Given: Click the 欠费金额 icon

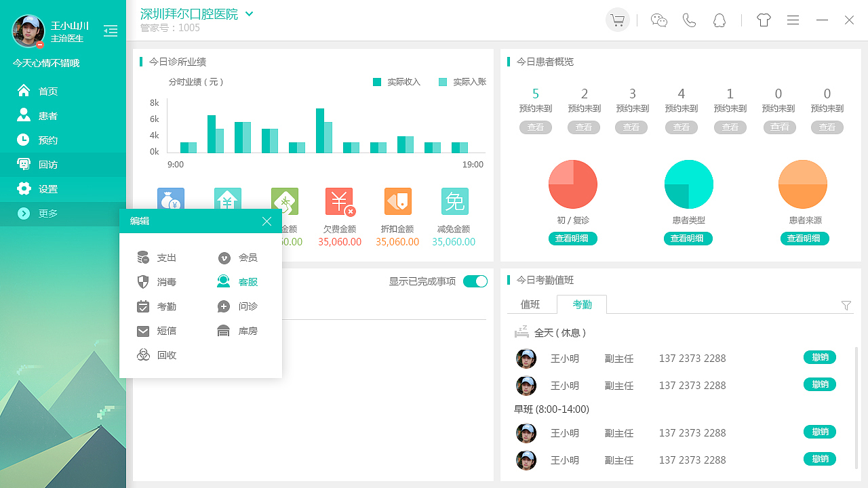Looking at the screenshot, I should (x=340, y=202).
